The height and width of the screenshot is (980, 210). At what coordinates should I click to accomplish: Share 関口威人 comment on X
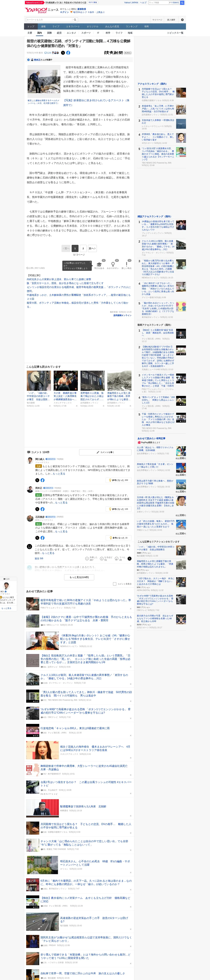[x=37, y=480]
